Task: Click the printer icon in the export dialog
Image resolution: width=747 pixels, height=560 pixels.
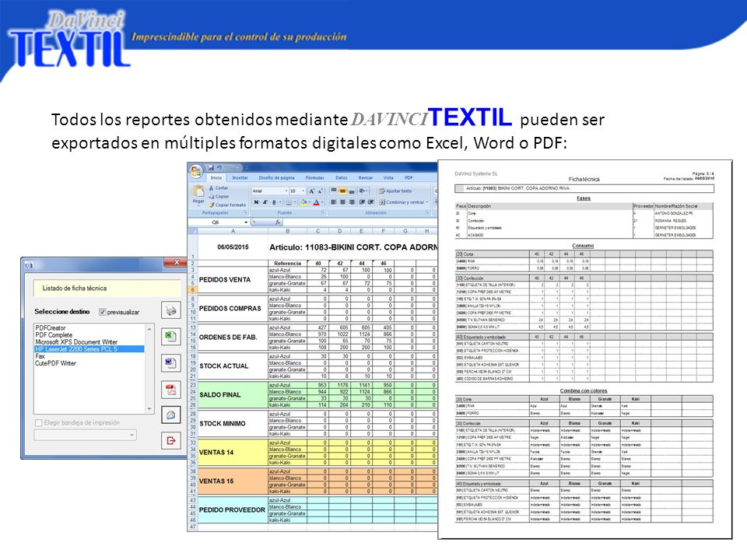Action: (171, 310)
